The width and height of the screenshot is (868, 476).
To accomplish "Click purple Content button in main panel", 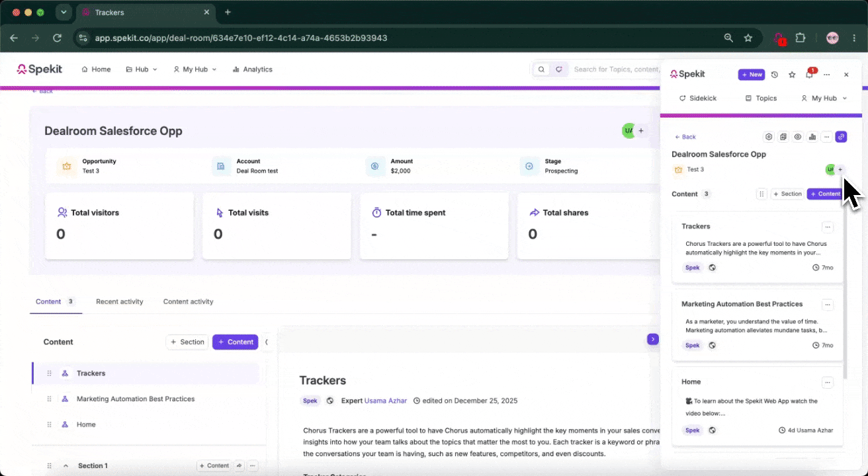I will click(x=235, y=342).
